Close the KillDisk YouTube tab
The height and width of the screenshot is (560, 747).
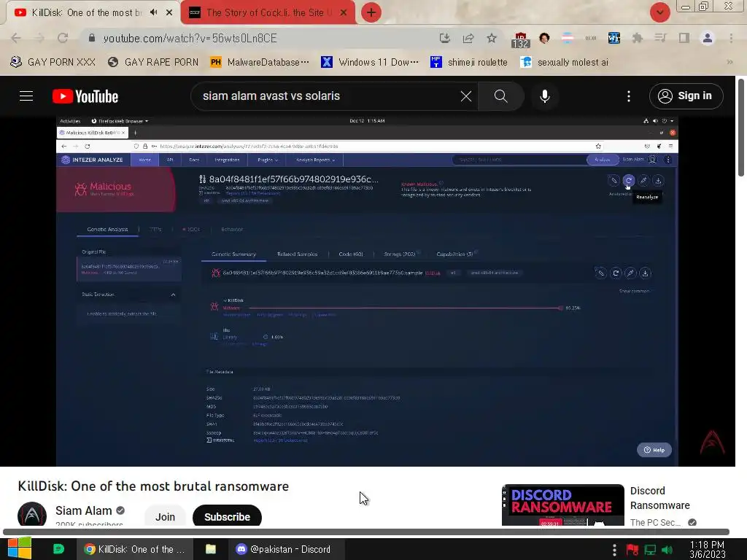[x=169, y=12]
